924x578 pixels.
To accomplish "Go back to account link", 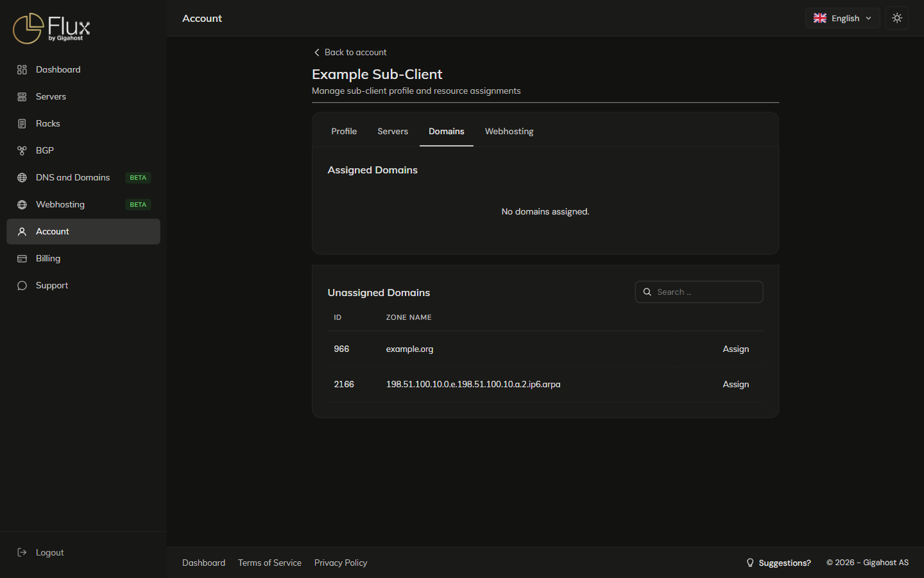I will [350, 52].
